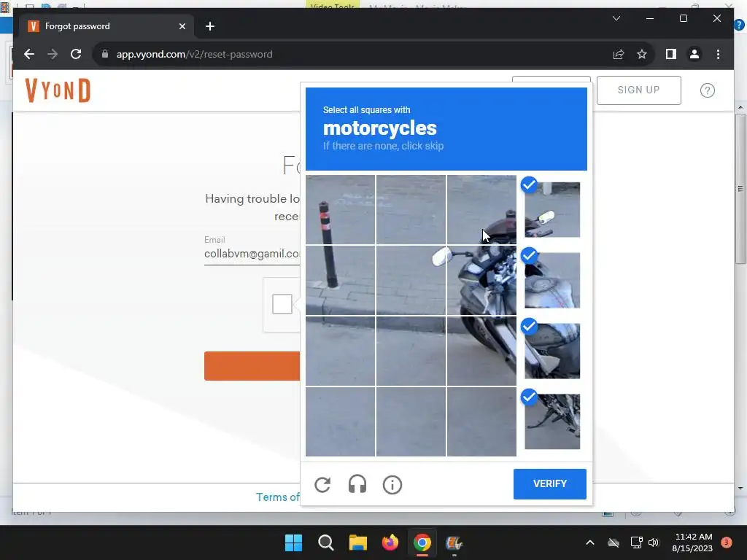
Task: Go back in Chrome
Action: [x=29, y=54]
